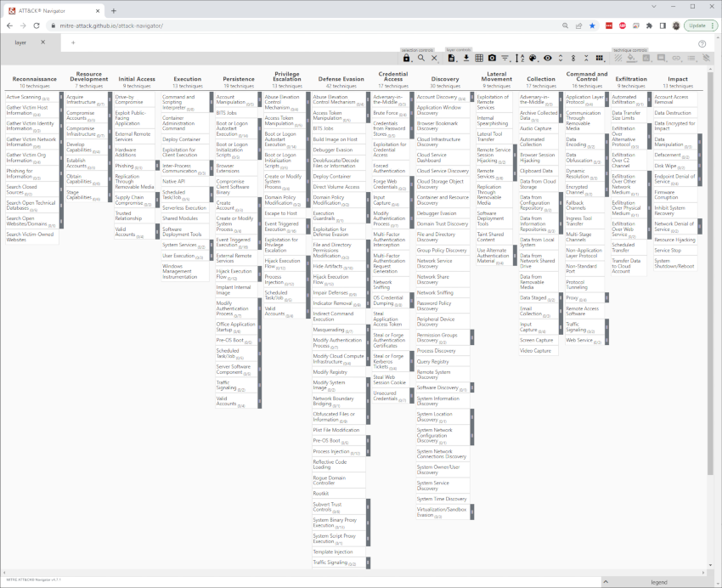722x588 pixels.
Task: Select Data Destruction under Impact
Action: click(675, 113)
